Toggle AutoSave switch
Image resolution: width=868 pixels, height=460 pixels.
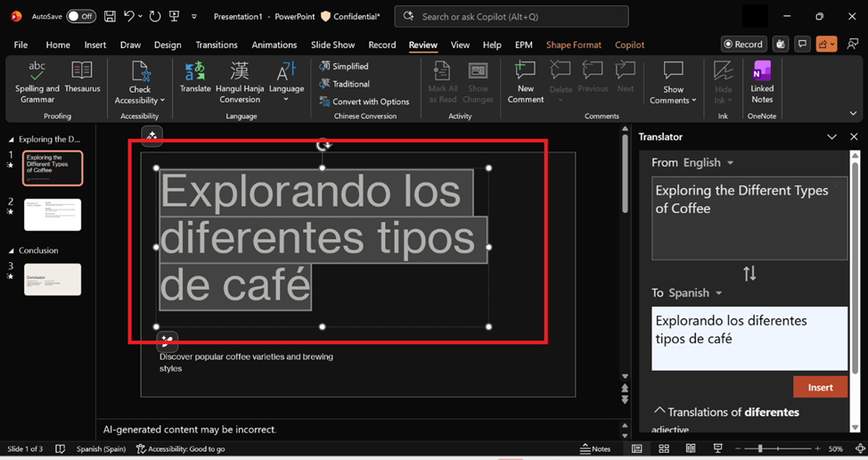tap(81, 17)
